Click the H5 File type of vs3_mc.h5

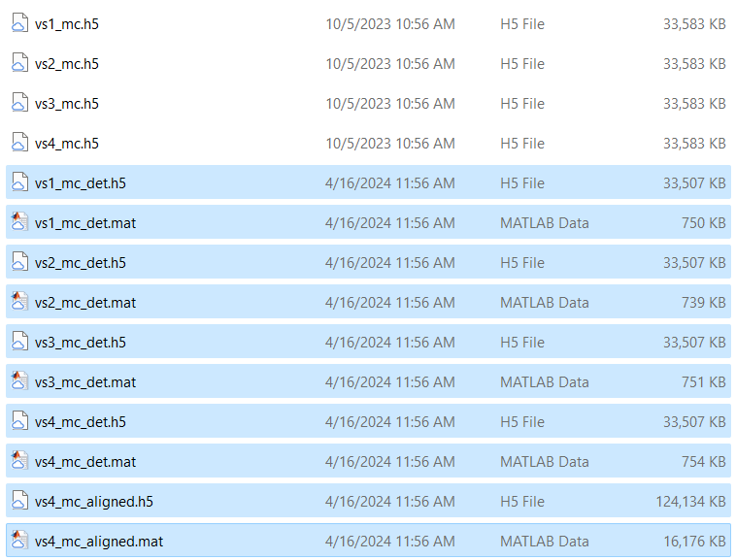tap(522, 104)
